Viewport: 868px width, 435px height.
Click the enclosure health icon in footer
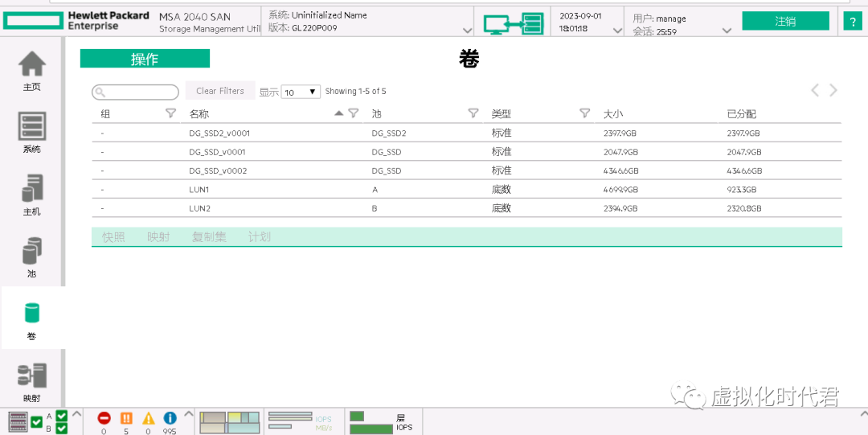tap(18, 421)
